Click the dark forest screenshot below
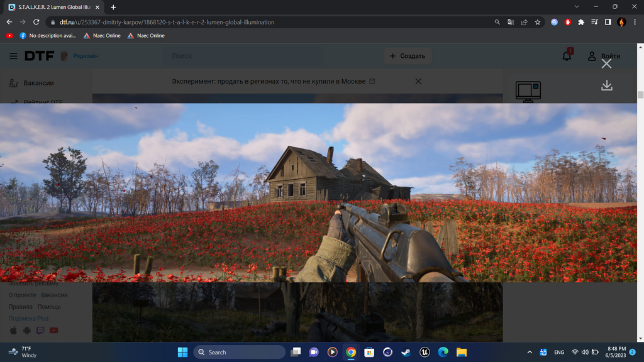This screenshot has height=362, width=644. [x=297, y=312]
